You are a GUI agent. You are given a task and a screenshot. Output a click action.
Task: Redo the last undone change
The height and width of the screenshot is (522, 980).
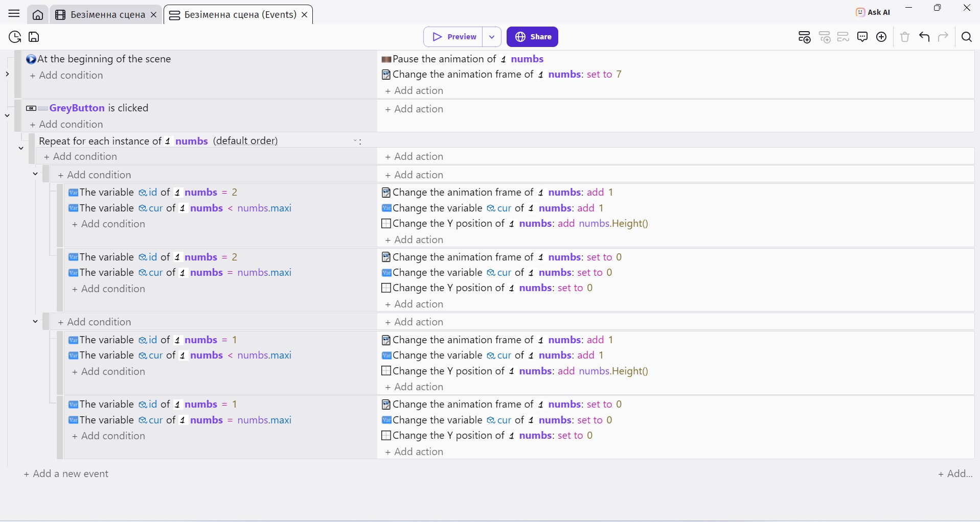944,37
